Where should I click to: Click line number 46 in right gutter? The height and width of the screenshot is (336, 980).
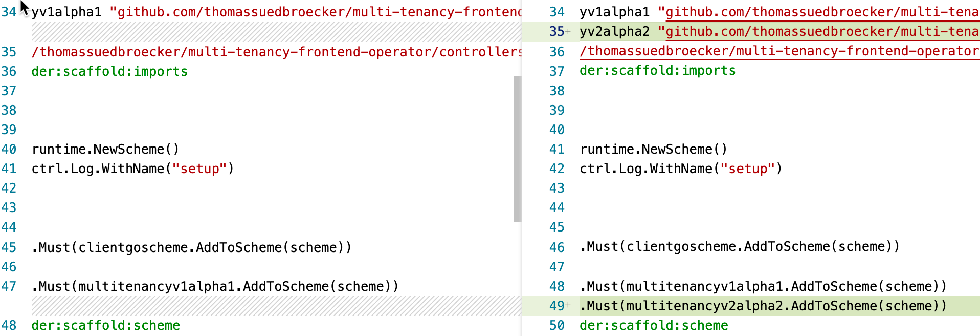pos(556,247)
